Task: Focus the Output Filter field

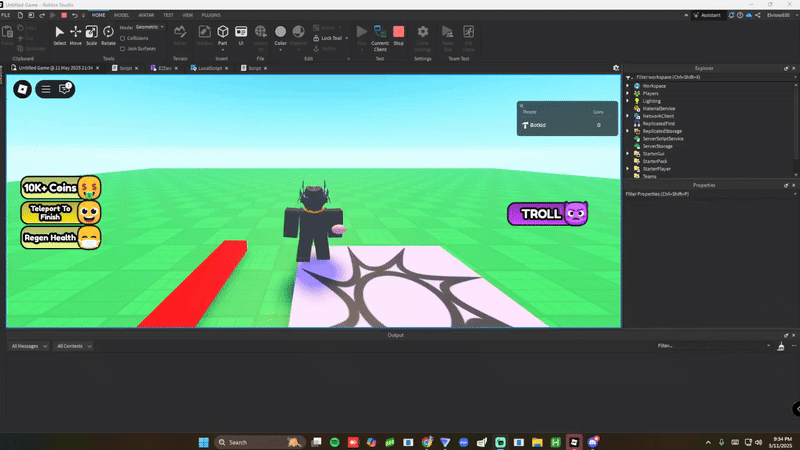Action: (713, 345)
